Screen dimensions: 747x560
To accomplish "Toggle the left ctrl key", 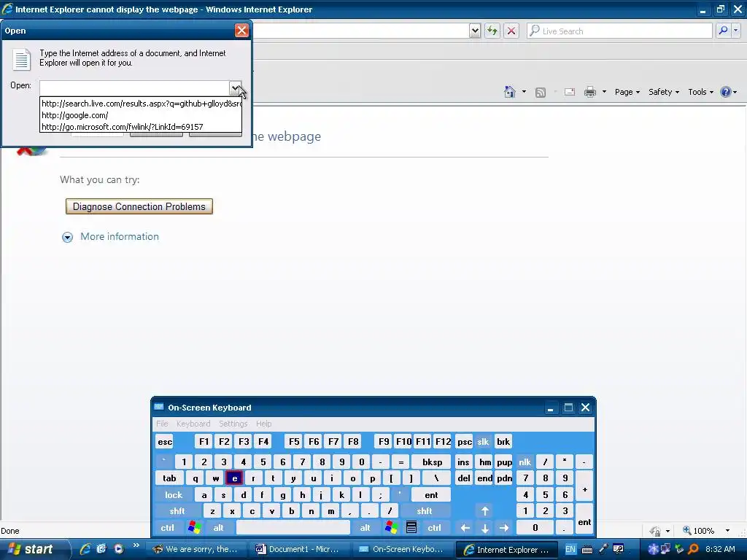I will point(168,528).
